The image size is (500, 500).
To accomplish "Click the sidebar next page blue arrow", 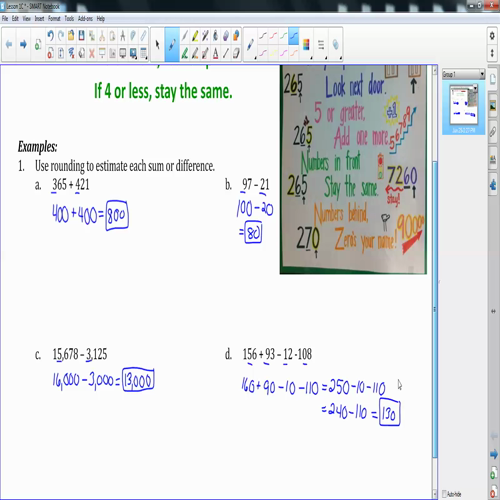I will coord(494,454).
